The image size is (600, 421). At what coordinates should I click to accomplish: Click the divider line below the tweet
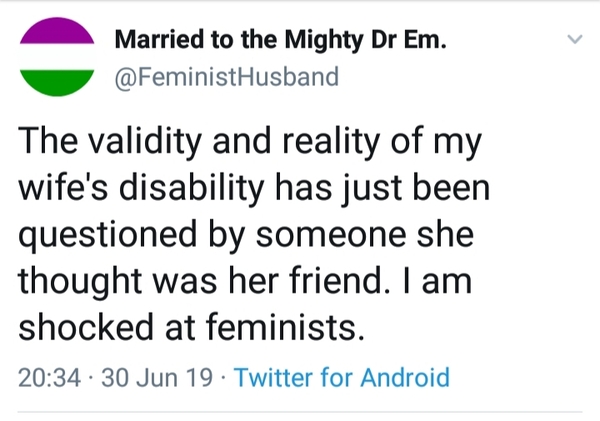(x=300, y=411)
